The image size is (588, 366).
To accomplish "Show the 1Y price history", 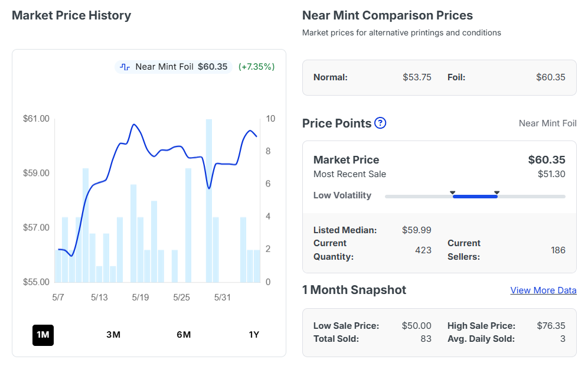I will [254, 335].
